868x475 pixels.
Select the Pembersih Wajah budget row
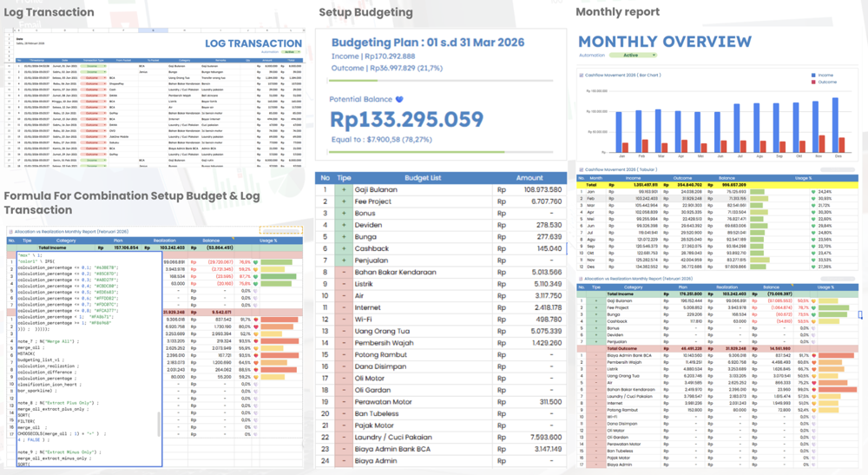click(x=441, y=343)
